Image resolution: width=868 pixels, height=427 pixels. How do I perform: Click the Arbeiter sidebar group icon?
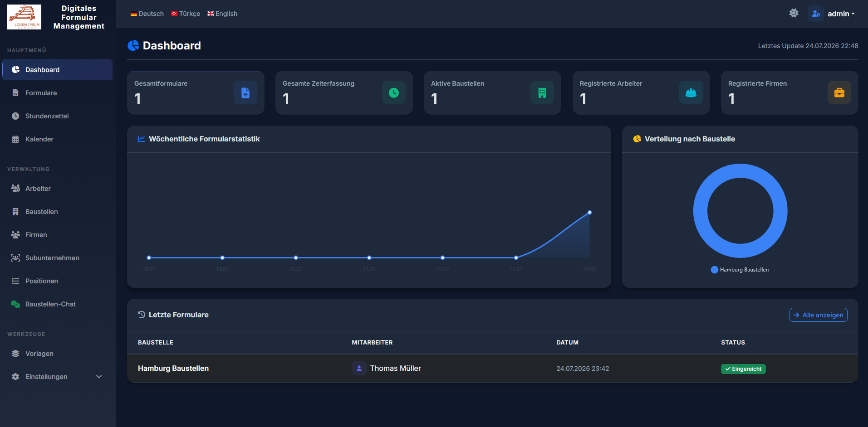click(15, 188)
